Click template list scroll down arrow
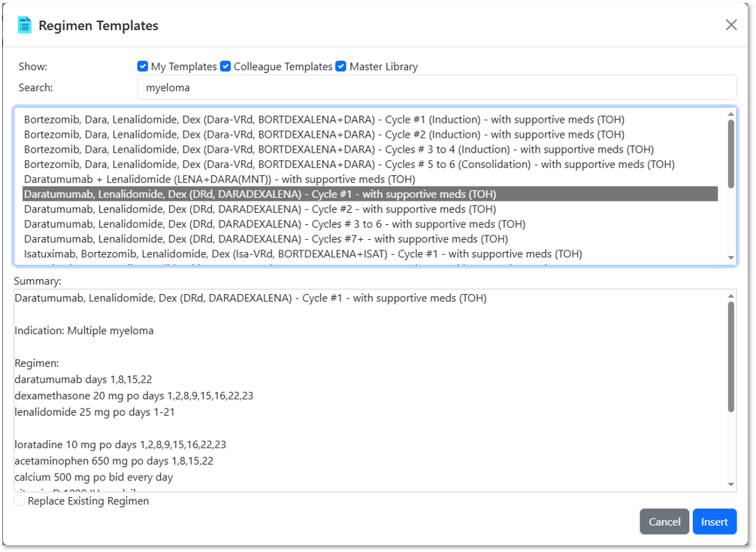 (x=731, y=258)
